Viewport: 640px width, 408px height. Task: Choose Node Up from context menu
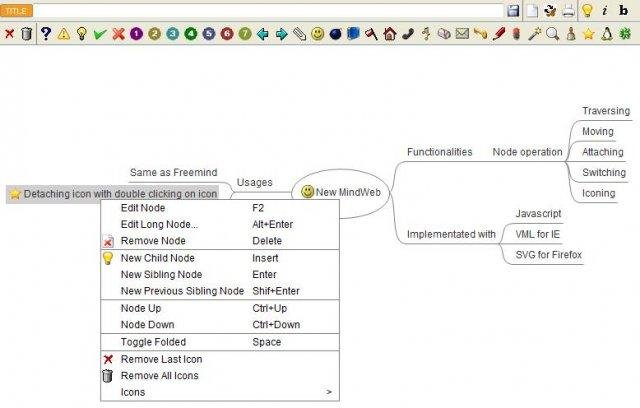[x=220, y=308]
